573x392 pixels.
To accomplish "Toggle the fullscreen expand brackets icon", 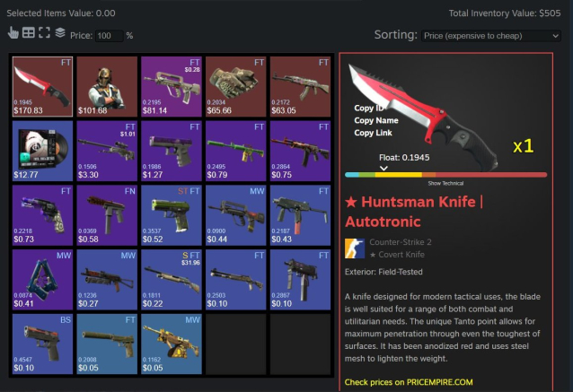I will coord(44,33).
